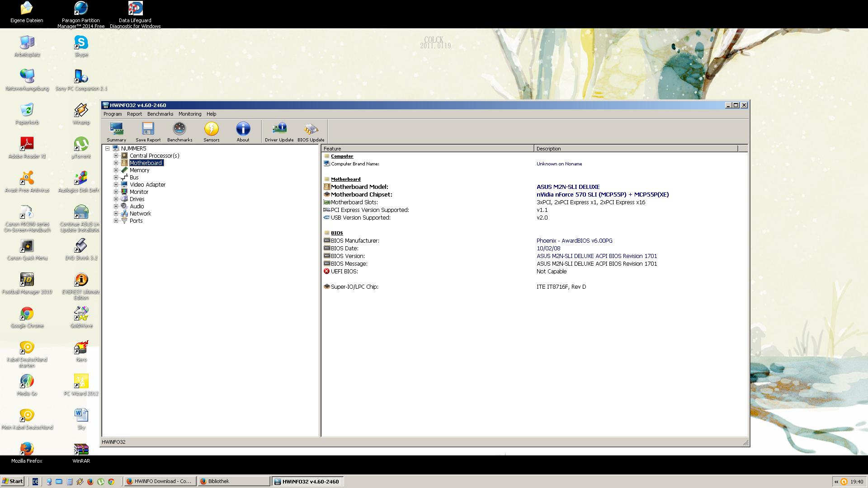Expand the Ports tree node

116,221
